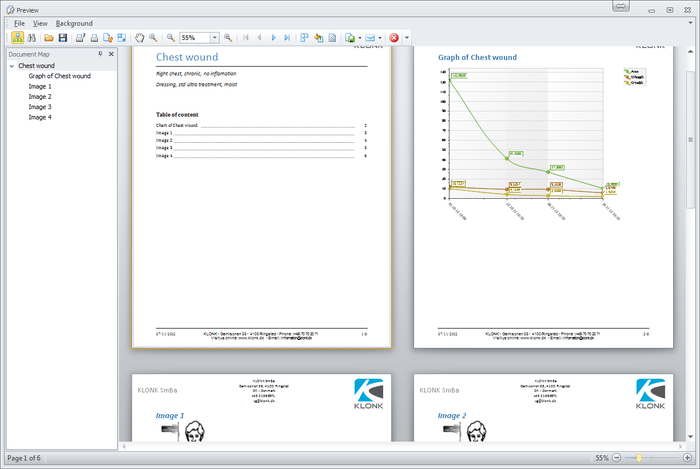700x469 pixels.
Task: Click the red Close Preview icon
Action: pyautogui.click(x=394, y=38)
